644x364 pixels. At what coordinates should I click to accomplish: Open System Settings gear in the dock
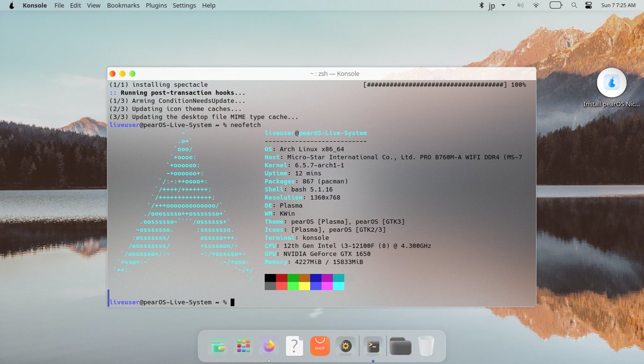point(346,346)
